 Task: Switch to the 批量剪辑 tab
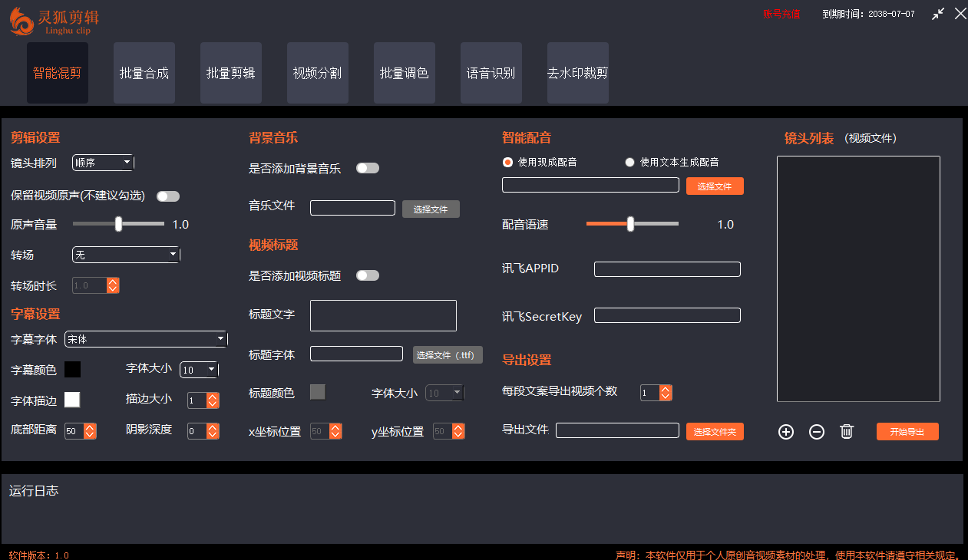pyautogui.click(x=230, y=72)
